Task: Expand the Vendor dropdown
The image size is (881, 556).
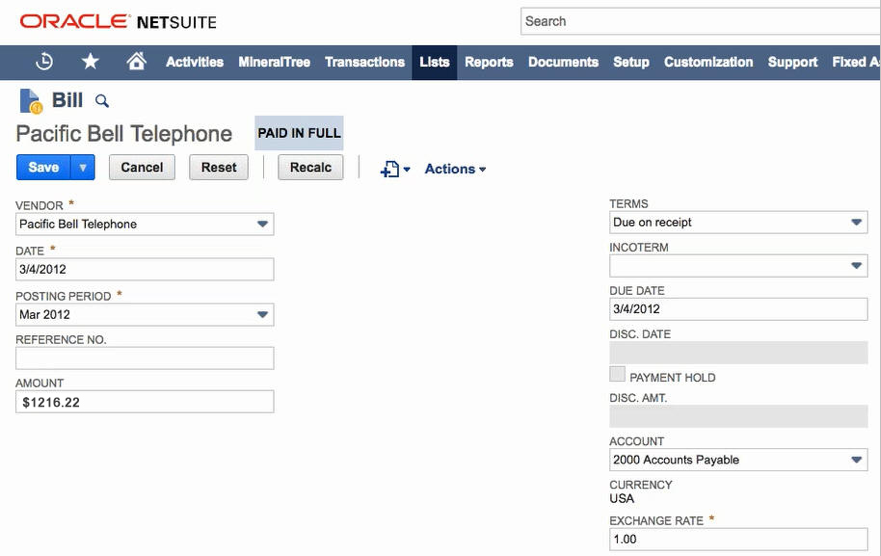Action: 262,224
